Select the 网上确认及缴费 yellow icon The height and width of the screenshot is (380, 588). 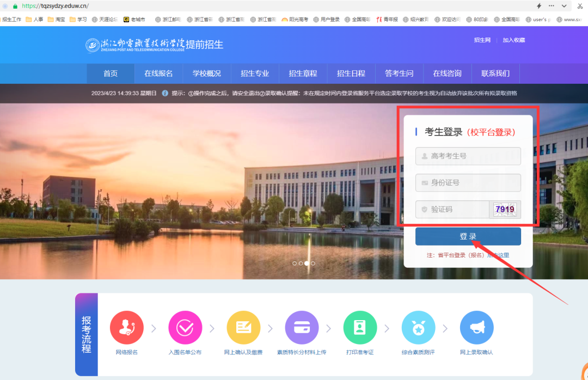243,328
